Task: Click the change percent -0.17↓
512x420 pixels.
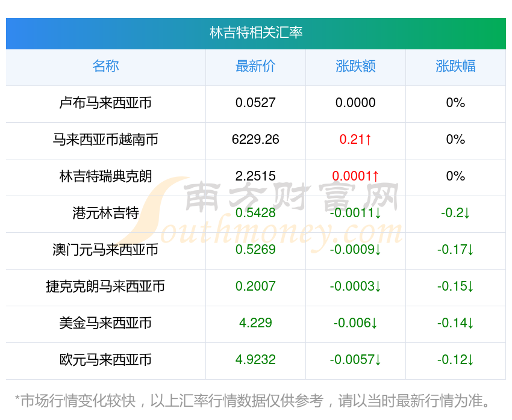Action: coord(455,250)
